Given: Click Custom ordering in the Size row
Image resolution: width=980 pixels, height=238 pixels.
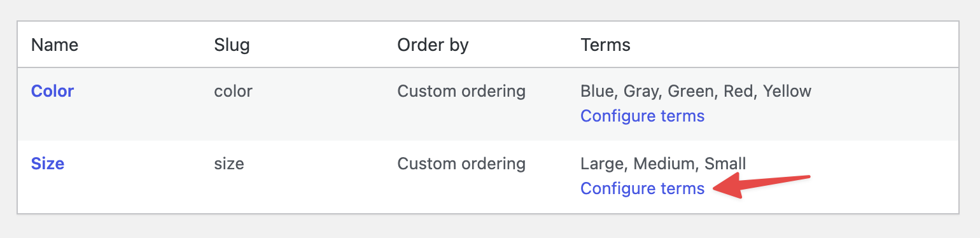Looking at the screenshot, I should point(461,164).
